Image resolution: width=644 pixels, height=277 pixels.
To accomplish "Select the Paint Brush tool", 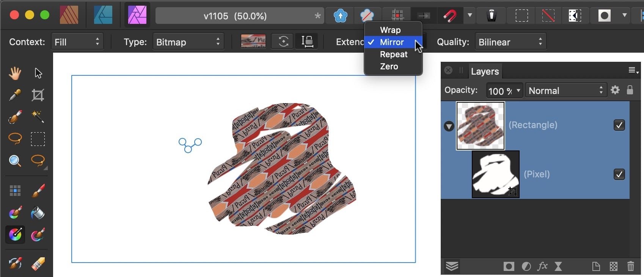I will tap(38, 191).
